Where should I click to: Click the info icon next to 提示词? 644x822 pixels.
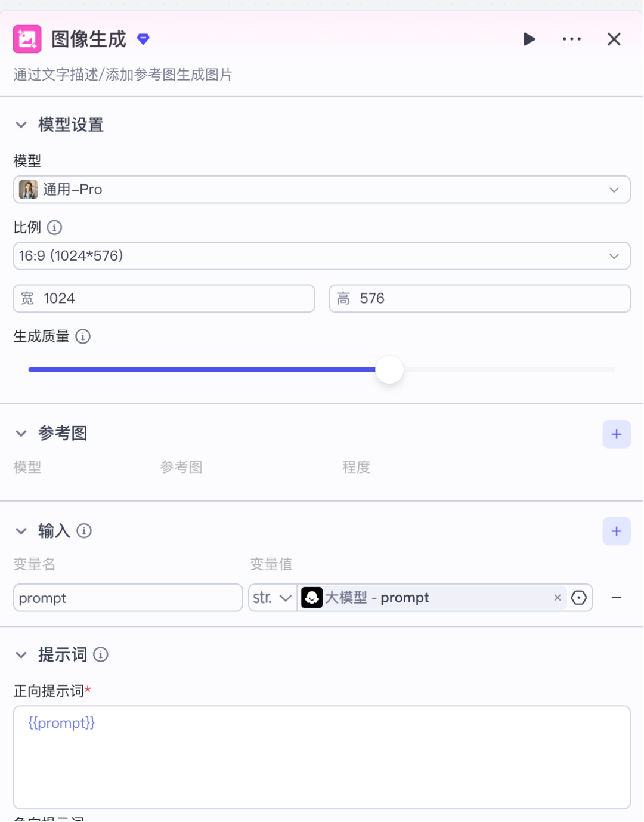coord(101,655)
